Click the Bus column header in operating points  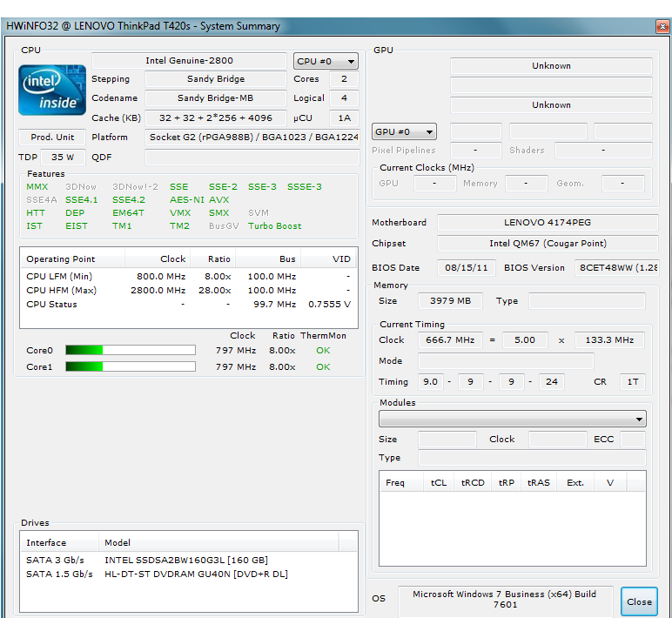coord(268,259)
